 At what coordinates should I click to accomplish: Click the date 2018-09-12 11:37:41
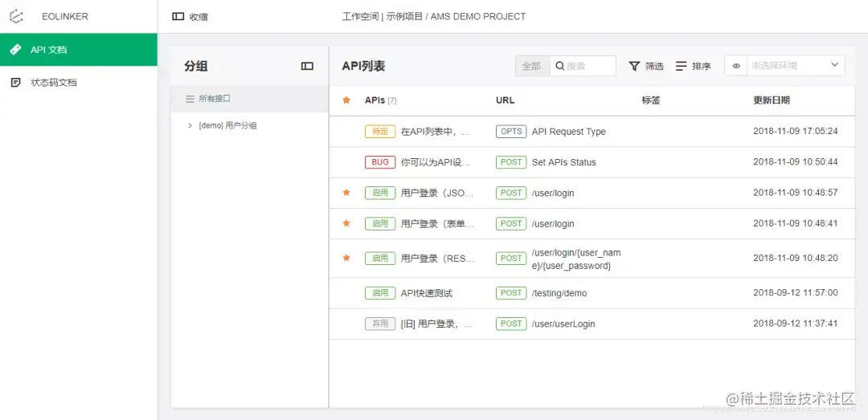pyautogui.click(x=796, y=323)
